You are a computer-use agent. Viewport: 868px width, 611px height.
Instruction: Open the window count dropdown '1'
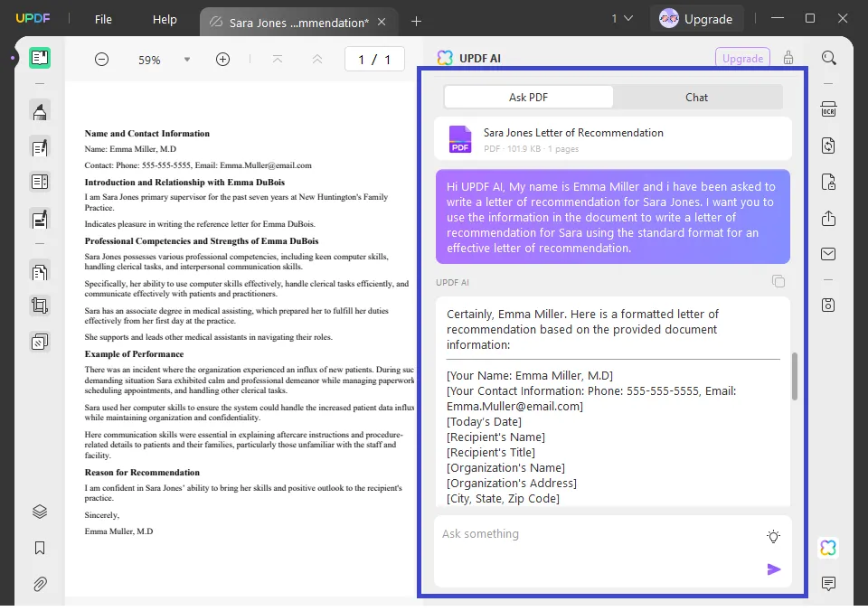622,19
